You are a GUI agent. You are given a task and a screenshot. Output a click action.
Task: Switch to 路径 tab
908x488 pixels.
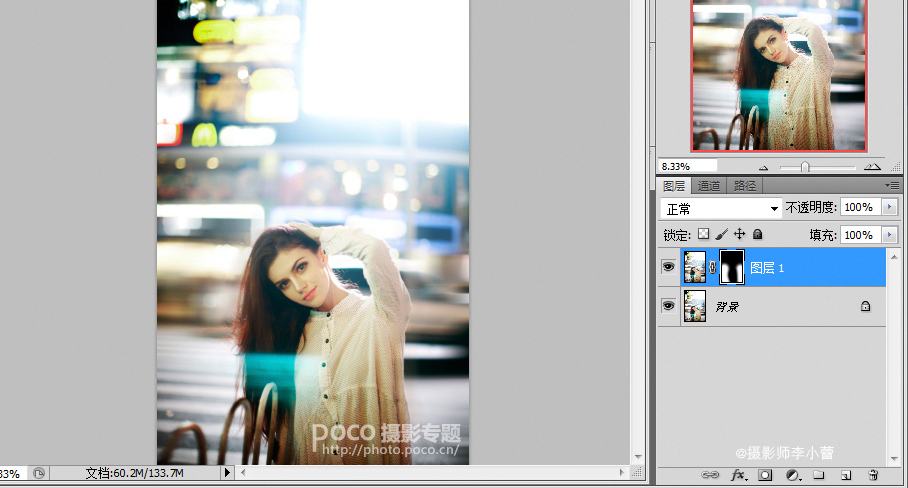click(745, 186)
